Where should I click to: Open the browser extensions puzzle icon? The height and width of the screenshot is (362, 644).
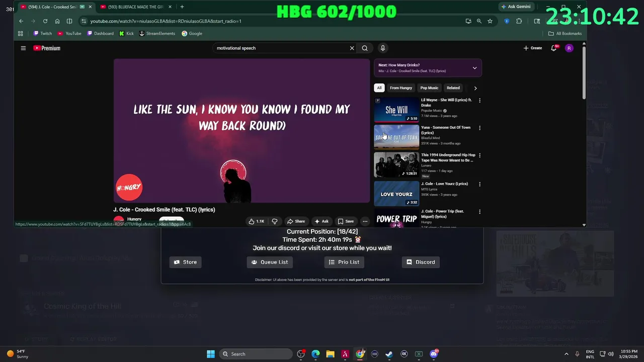519,21
